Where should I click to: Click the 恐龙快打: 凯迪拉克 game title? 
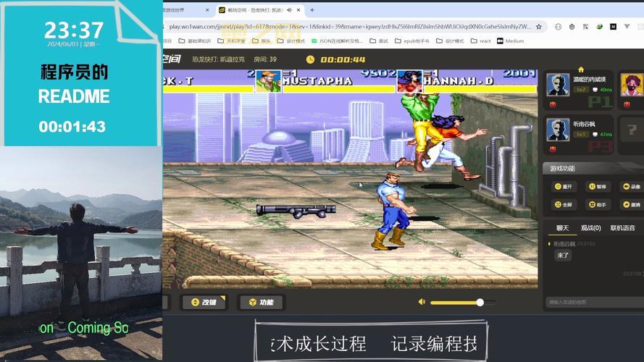pyautogui.click(x=218, y=59)
